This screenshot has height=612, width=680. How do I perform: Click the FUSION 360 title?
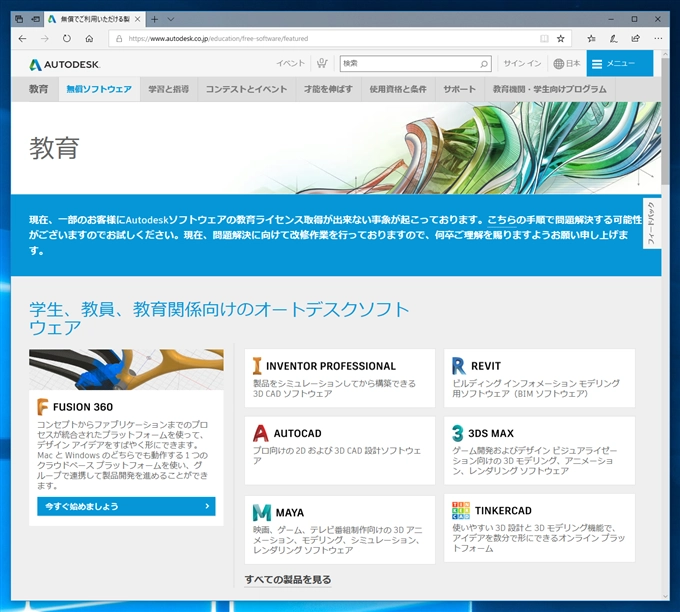pyautogui.click(x=83, y=407)
